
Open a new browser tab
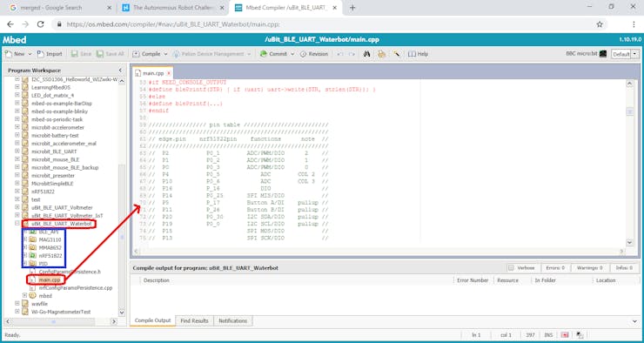pos(352,7)
